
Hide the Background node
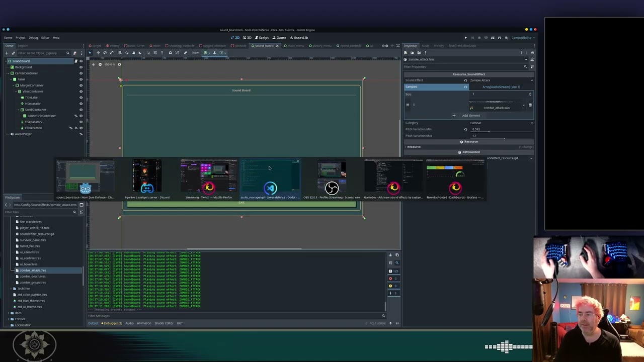point(81,67)
